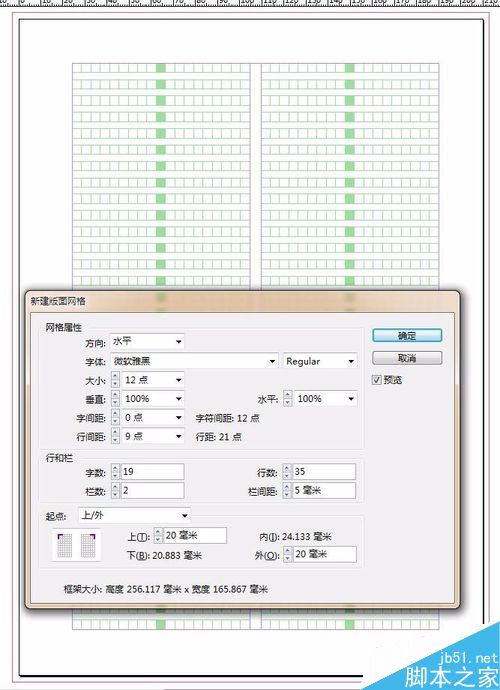Click the 上(T) field showing 20 毫米
500x690 pixels.
pyautogui.click(x=195, y=536)
